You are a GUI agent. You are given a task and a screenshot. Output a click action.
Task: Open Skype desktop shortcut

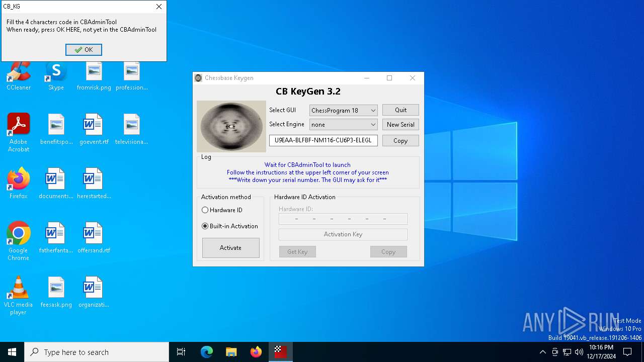56,75
